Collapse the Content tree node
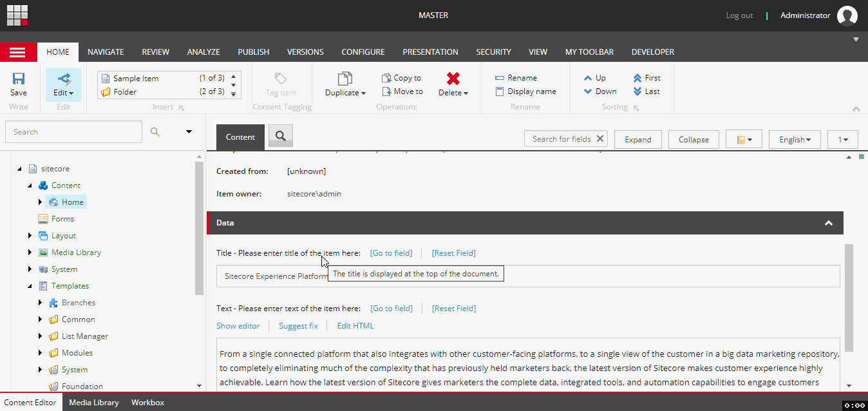Image resolution: width=868 pixels, height=411 pixels. click(30, 186)
